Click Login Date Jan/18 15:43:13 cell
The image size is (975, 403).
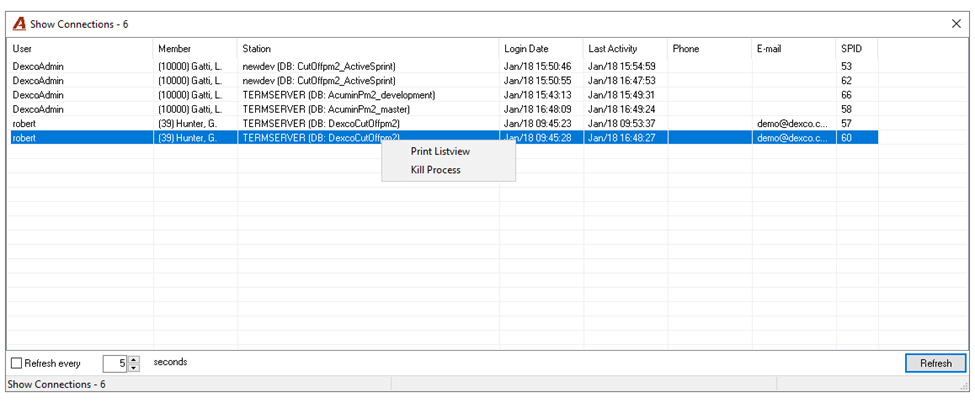pyautogui.click(x=537, y=95)
